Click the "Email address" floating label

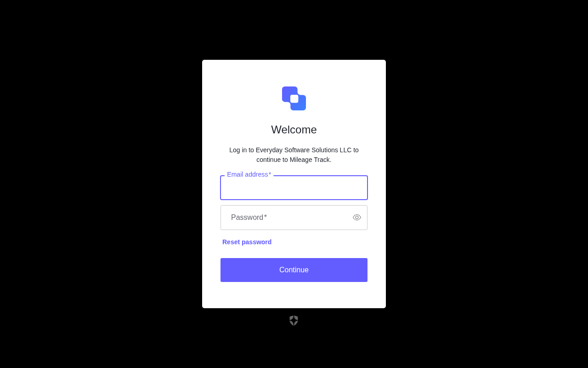pyautogui.click(x=247, y=174)
